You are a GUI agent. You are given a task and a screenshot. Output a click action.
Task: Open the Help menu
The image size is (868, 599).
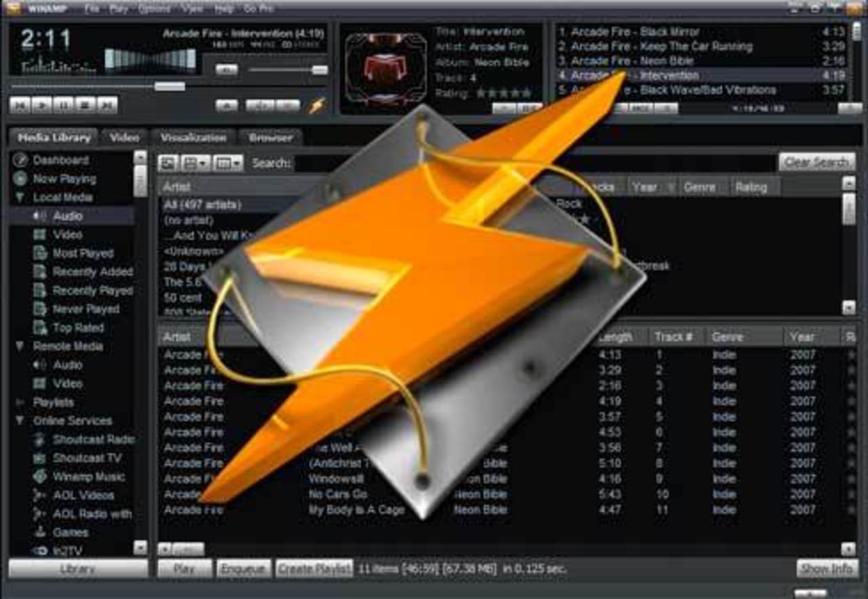pyautogui.click(x=224, y=9)
